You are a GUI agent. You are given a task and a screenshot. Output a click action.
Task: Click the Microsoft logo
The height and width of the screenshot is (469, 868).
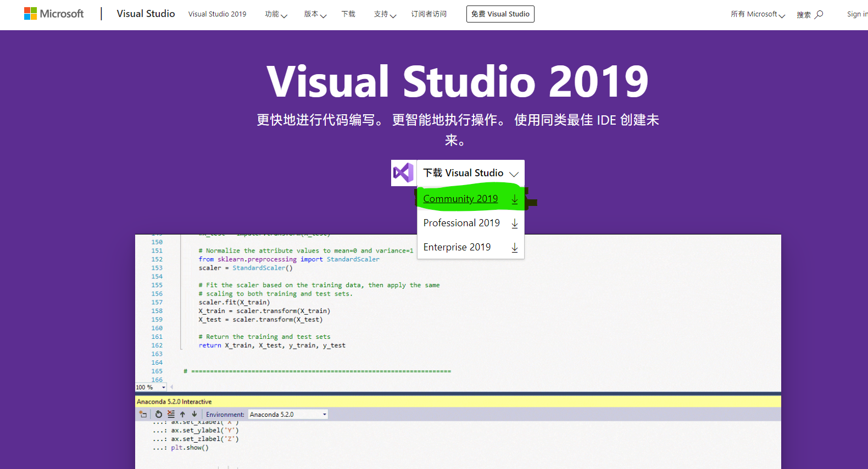54,14
